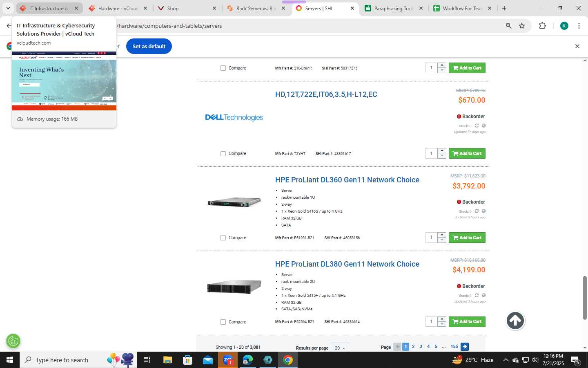Refresh stock icon for HPE DL360 Gen11
Image resolution: width=588 pixels, height=368 pixels.
477,211
